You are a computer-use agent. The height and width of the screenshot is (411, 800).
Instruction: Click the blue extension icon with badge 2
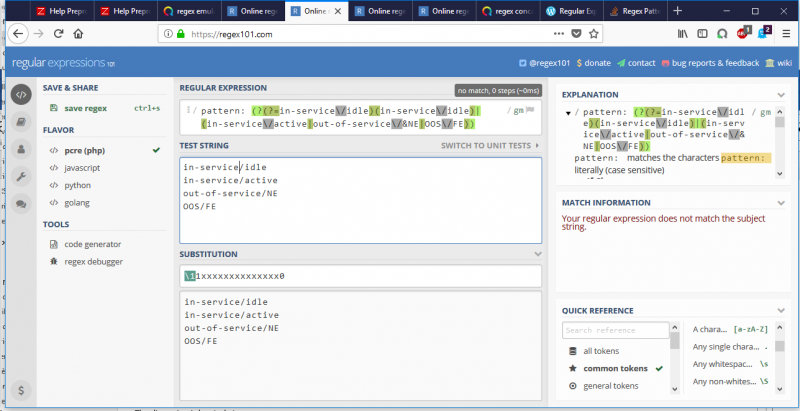(x=764, y=33)
